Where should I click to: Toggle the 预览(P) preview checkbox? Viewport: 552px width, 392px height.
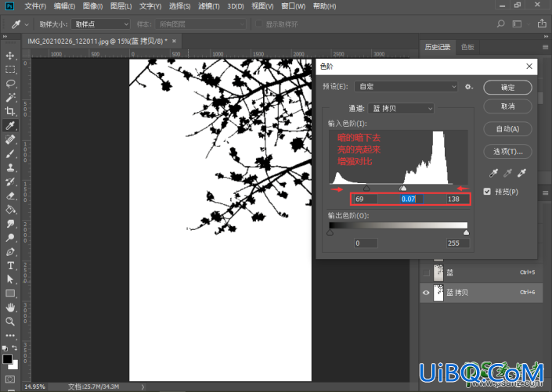(x=487, y=192)
